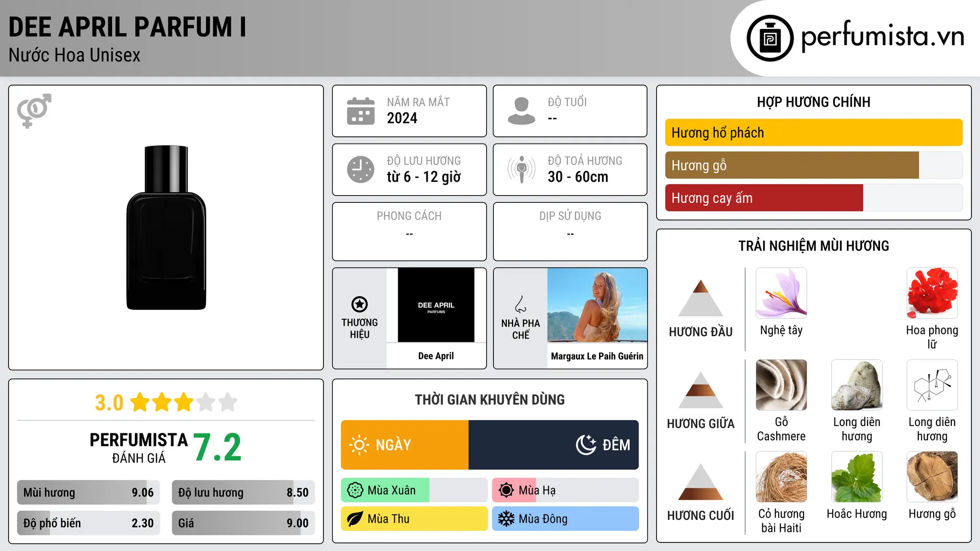Image resolution: width=980 pixels, height=551 pixels.
Task: Click the leaf icon for Mùa Thu
Action: pyautogui.click(x=355, y=519)
